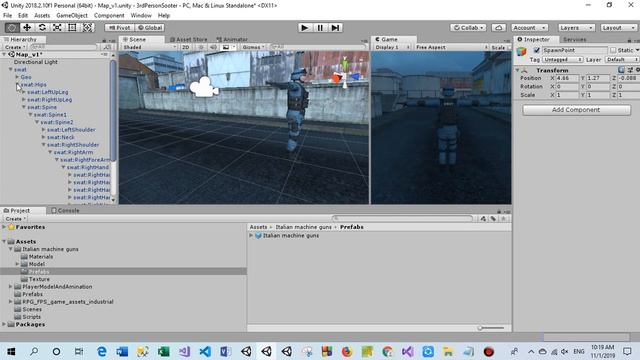Select the Scripts folder

click(x=31, y=317)
